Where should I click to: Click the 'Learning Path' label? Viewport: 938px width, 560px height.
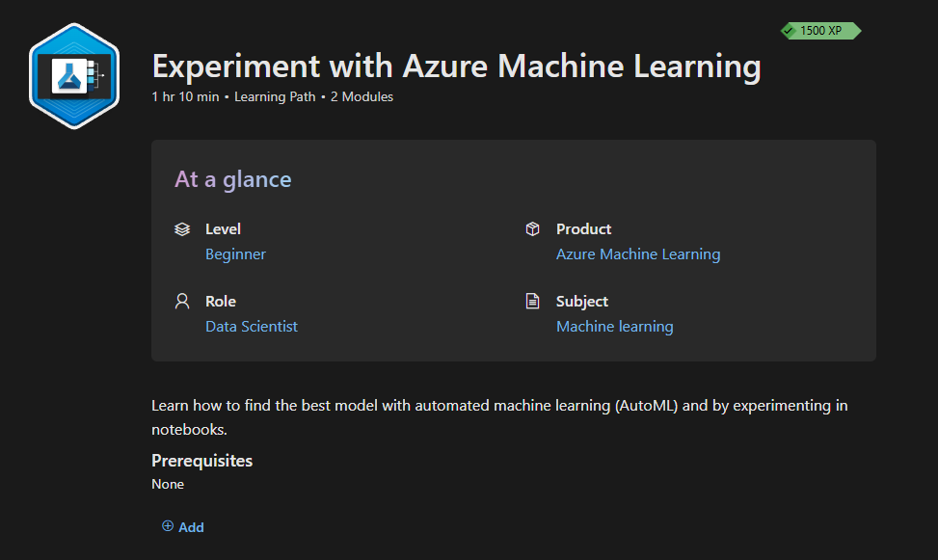(x=275, y=97)
